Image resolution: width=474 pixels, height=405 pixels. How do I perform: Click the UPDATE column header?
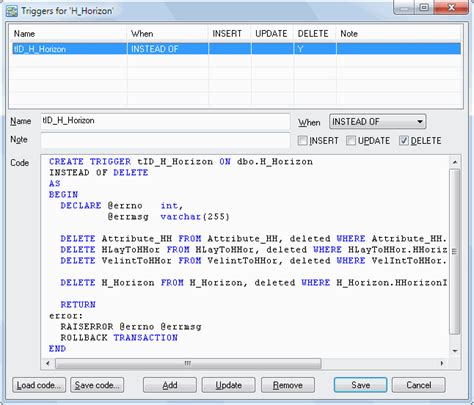click(x=272, y=34)
